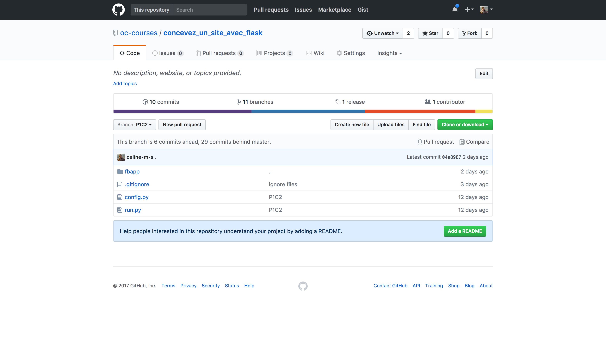Unwatch this repository
This screenshot has width=606, height=364.
click(382, 33)
